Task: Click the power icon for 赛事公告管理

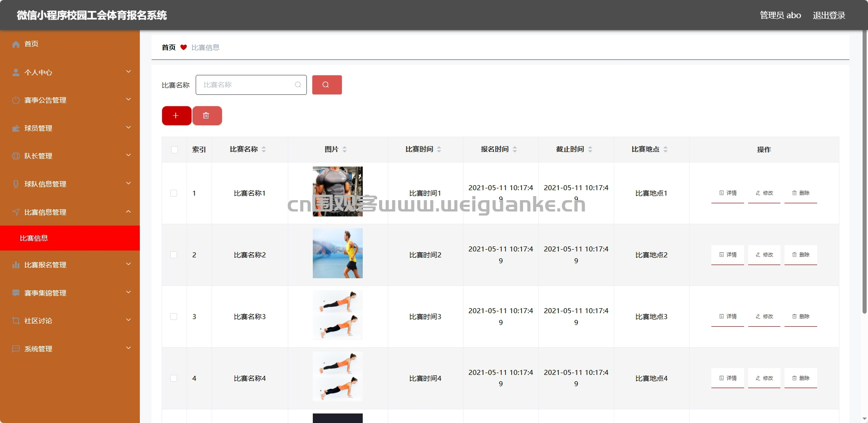Action: [16, 100]
